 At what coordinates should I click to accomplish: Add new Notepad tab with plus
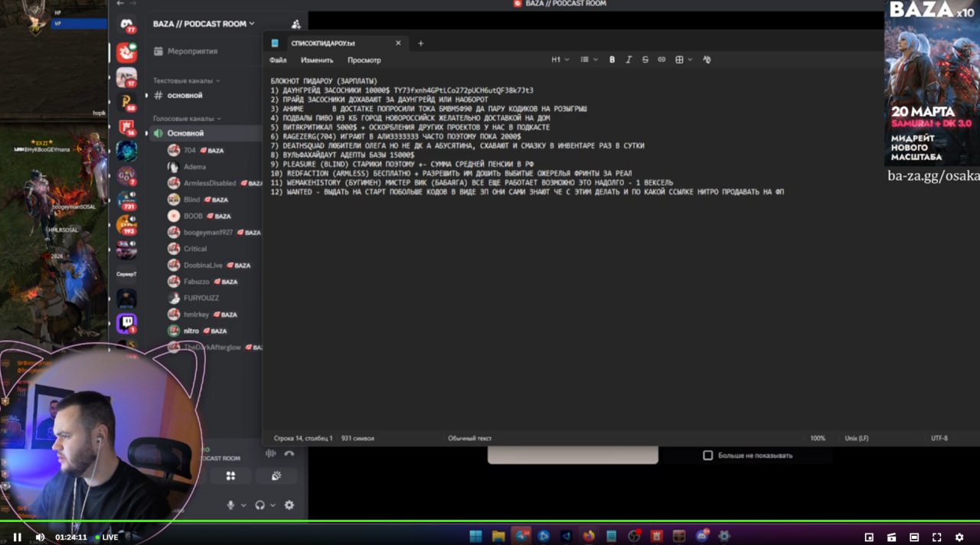[420, 44]
